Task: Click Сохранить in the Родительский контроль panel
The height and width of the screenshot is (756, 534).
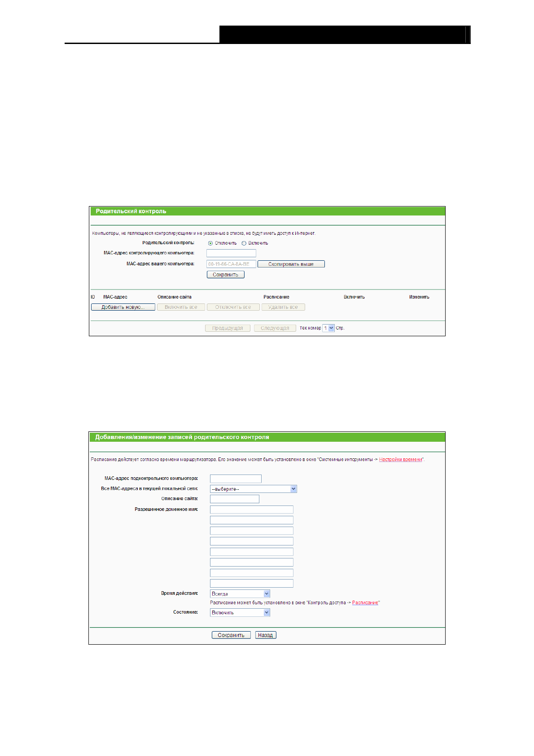Action: (225, 275)
